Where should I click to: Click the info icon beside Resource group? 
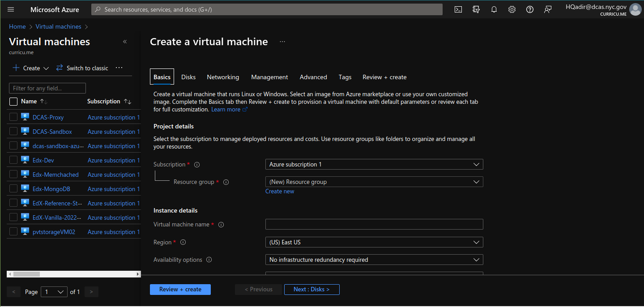(226, 182)
